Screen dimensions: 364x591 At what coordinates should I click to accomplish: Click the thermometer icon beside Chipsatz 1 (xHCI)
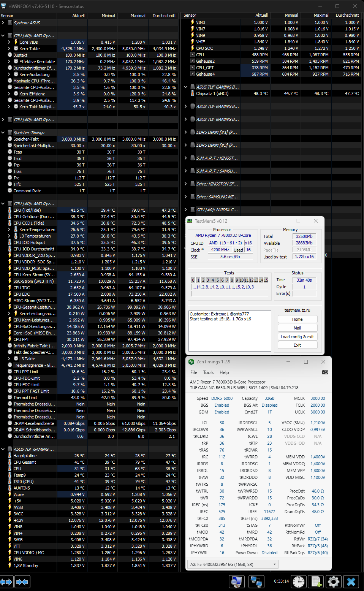(x=193, y=93)
